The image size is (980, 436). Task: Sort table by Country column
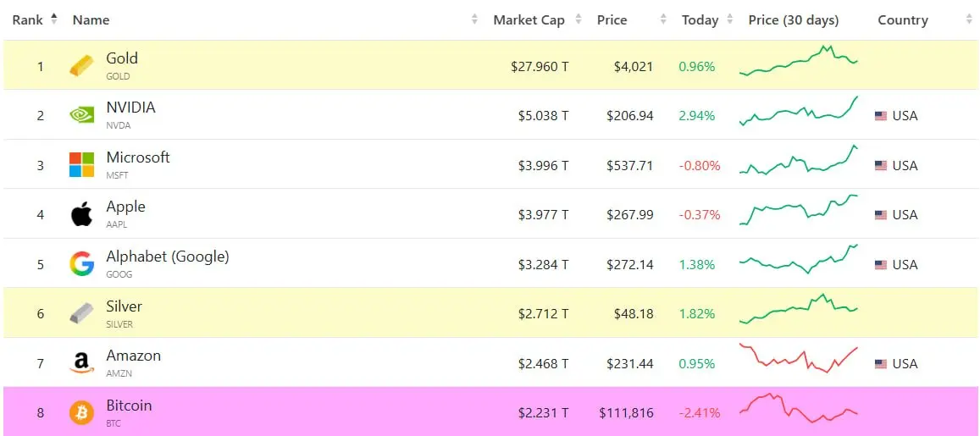pyautogui.click(x=903, y=20)
